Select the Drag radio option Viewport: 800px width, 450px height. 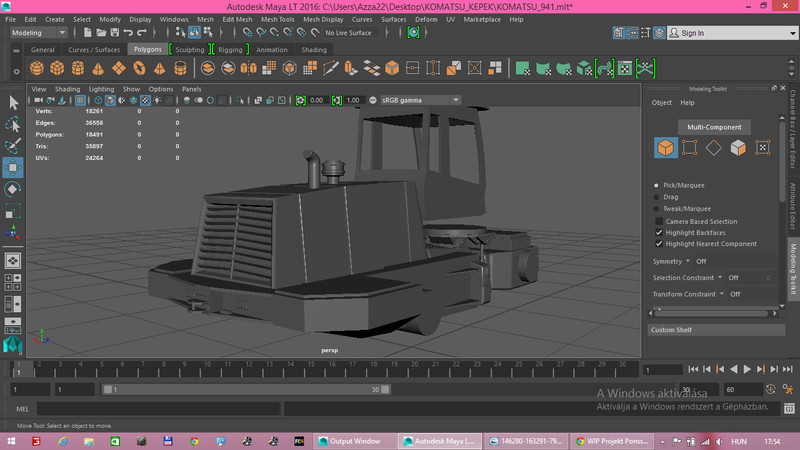click(656, 197)
